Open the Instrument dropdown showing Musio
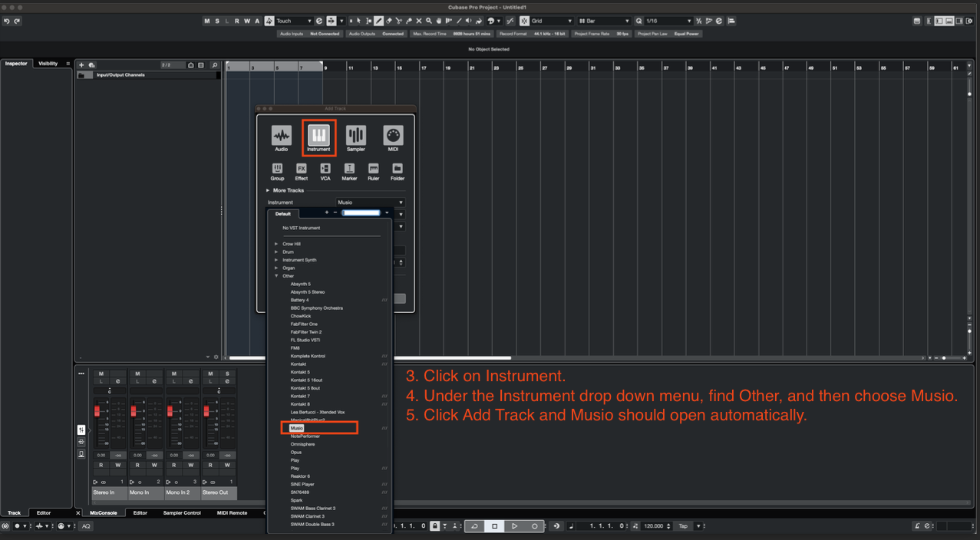980x540 pixels. point(370,202)
